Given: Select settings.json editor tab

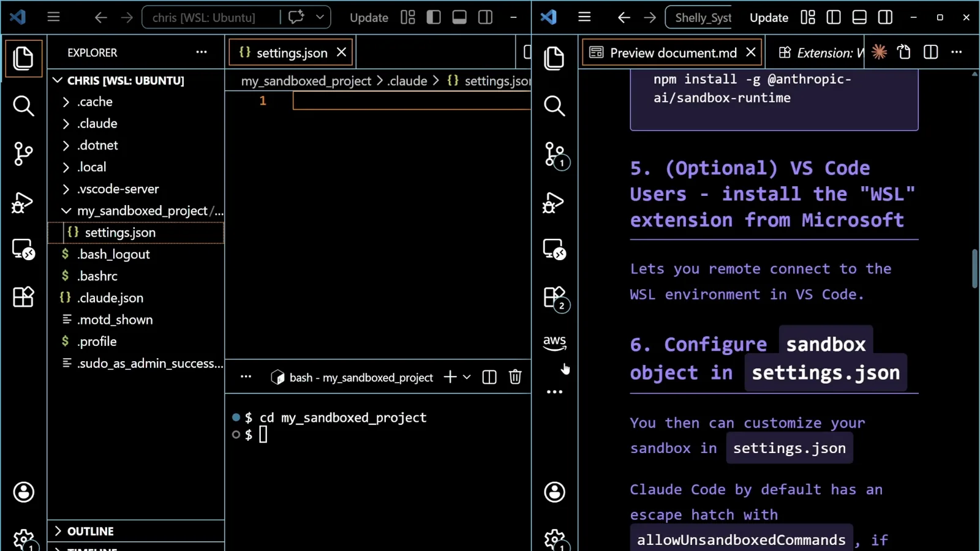Looking at the screenshot, I should (290, 53).
